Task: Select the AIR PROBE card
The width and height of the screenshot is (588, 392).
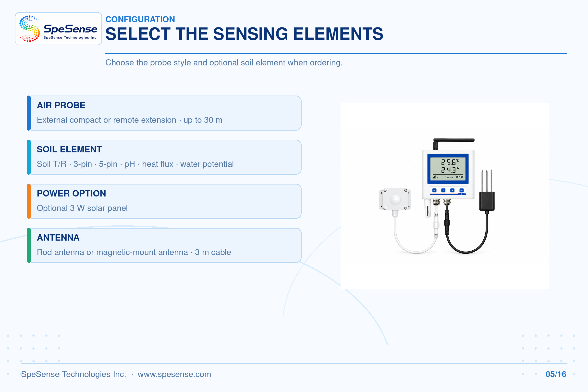Action: click(164, 113)
